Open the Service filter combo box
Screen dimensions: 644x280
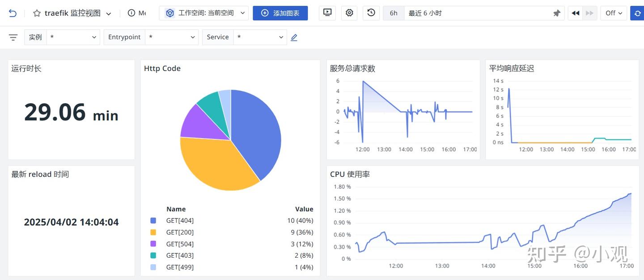point(260,37)
